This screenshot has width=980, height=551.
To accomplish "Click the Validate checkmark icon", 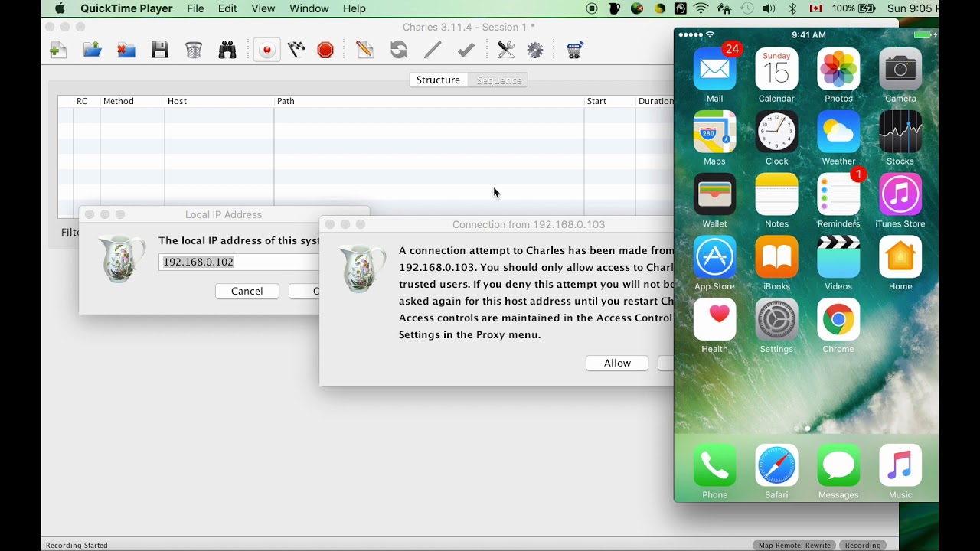I will [x=465, y=51].
